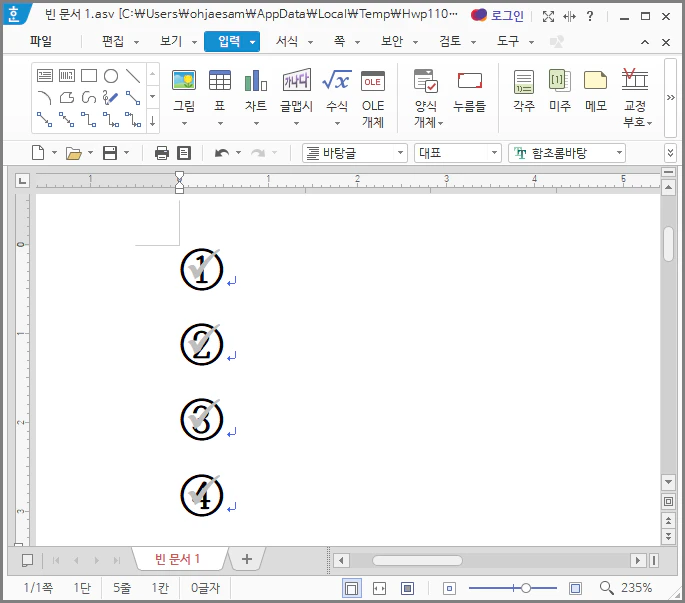Click the horizontal scrollbar thumb
This screenshot has height=603, width=685.
(417, 560)
